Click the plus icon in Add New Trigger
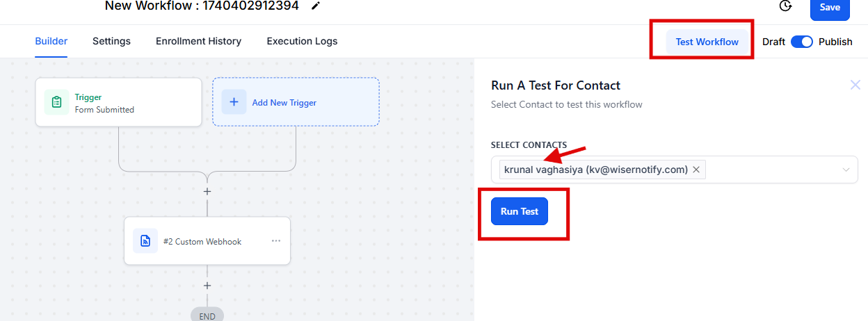This screenshot has height=321, width=868. (x=234, y=102)
